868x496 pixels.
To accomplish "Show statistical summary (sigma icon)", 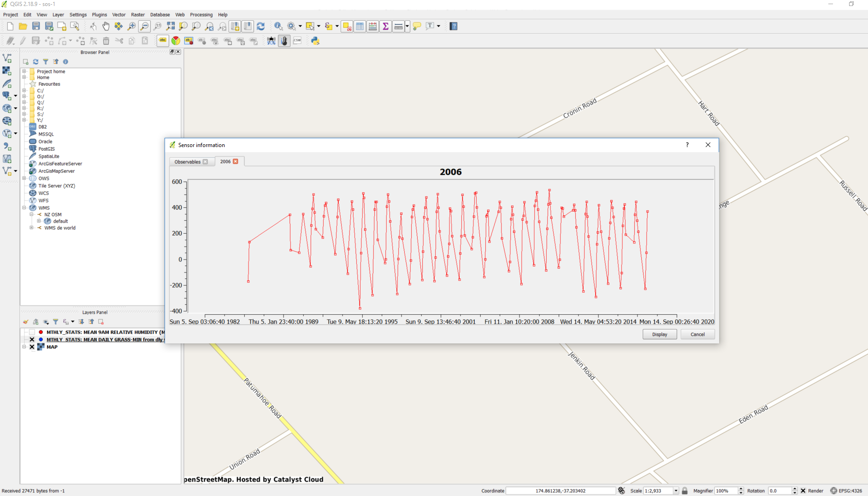I will click(x=386, y=26).
